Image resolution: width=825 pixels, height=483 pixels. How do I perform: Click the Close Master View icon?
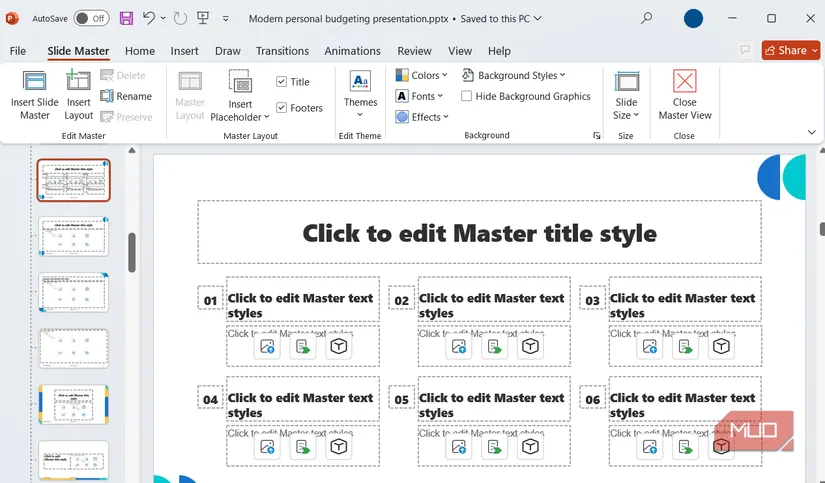[685, 83]
